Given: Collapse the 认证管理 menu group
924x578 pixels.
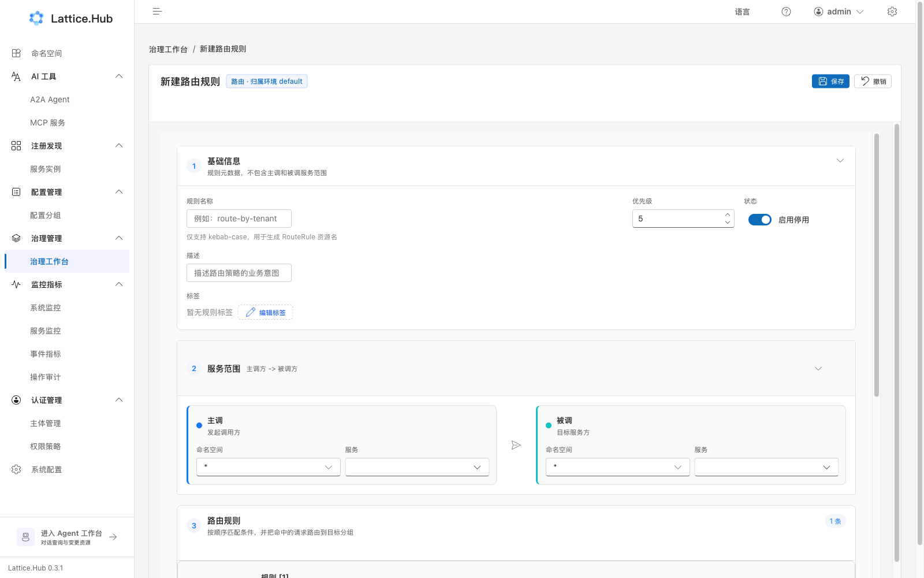Looking at the screenshot, I should pyautogui.click(x=119, y=400).
